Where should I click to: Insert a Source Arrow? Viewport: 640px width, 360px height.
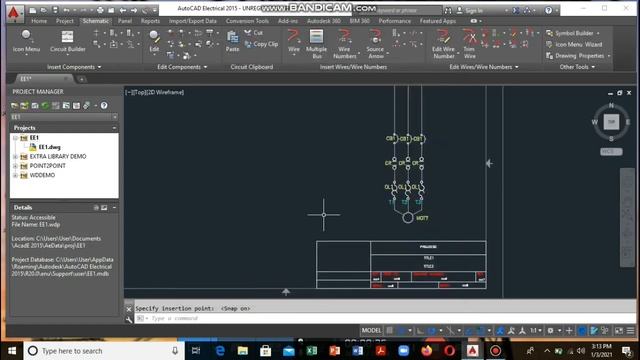click(375, 44)
